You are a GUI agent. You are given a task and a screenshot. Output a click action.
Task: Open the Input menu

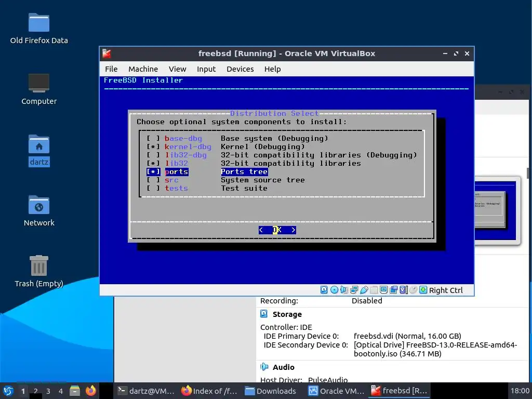(206, 69)
